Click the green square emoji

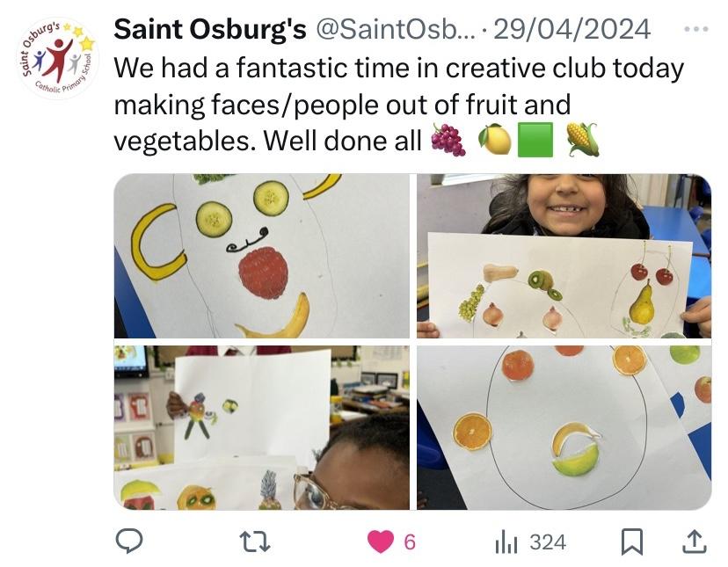coord(535,140)
